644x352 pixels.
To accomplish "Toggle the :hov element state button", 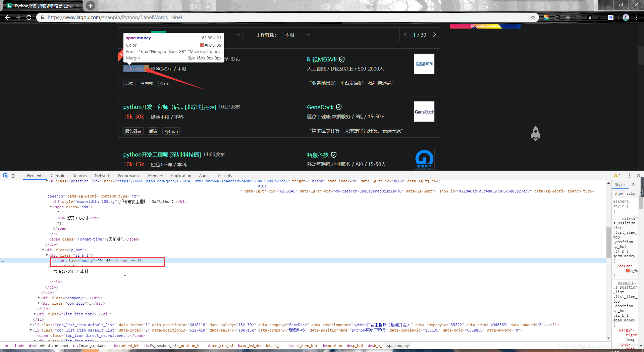I will [619, 193].
